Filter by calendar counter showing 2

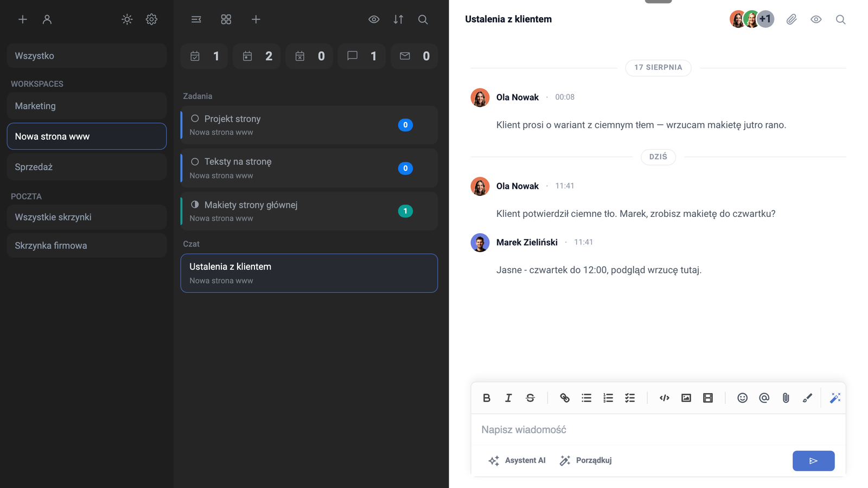tap(257, 56)
